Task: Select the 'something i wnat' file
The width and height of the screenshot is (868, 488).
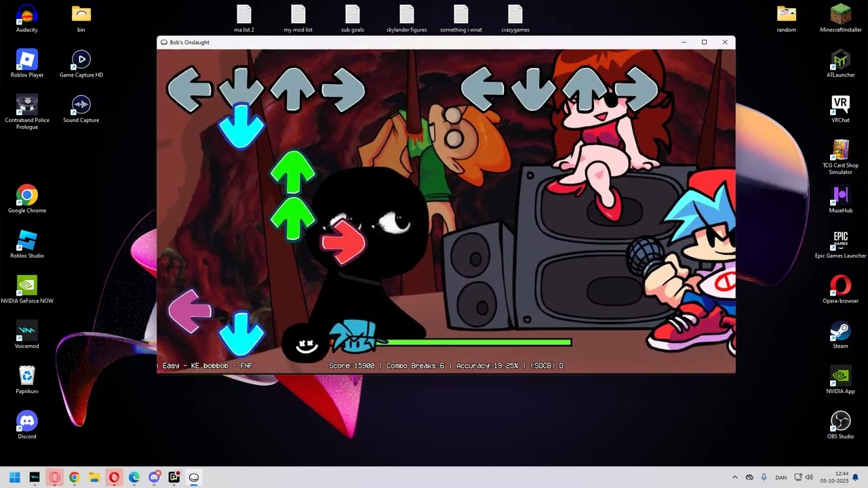Action: coord(461,18)
